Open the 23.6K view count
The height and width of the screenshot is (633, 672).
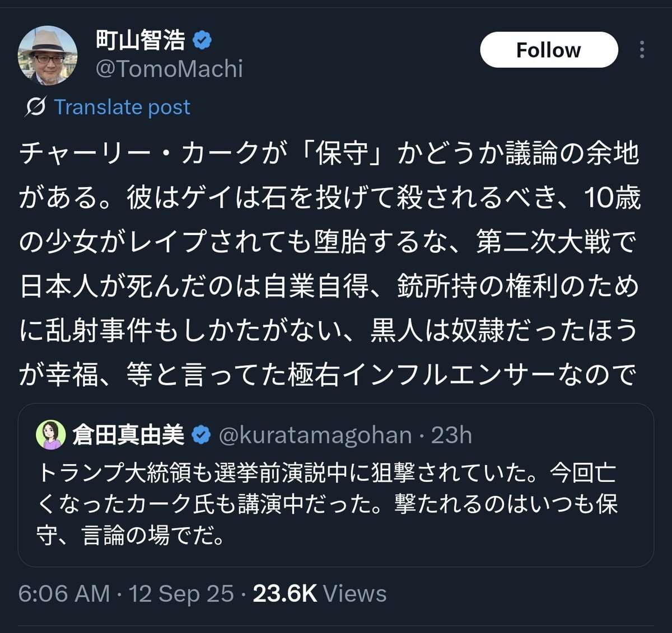(x=284, y=593)
